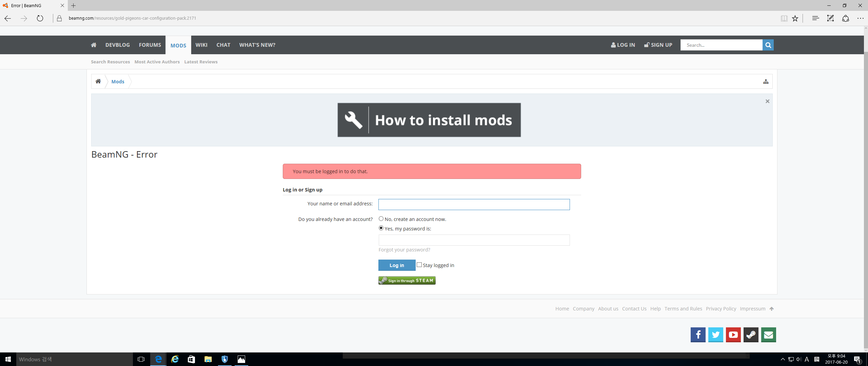
Task: Open Internet Explorer from taskbar
Action: pos(175,359)
